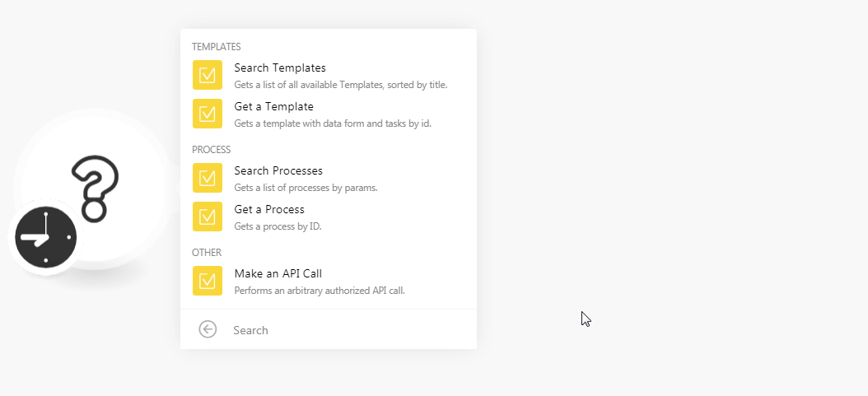Click the PROCESS section header

[212, 149]
